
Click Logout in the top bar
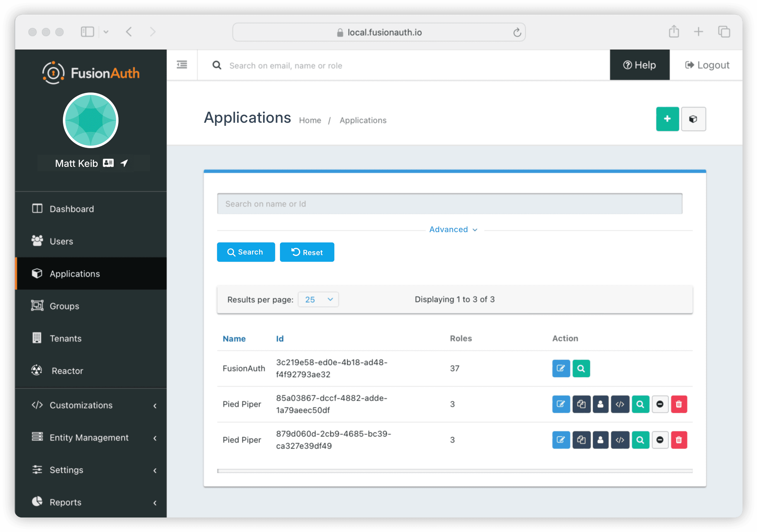point(707,65)
